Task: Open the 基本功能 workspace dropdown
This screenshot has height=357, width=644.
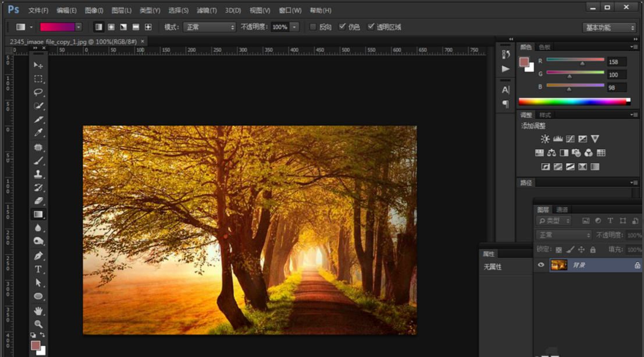Action: pyautogui.click(x=609, y=27)
